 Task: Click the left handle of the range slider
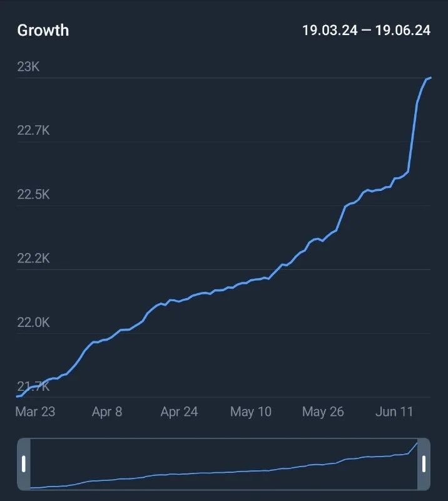point(24,464)
